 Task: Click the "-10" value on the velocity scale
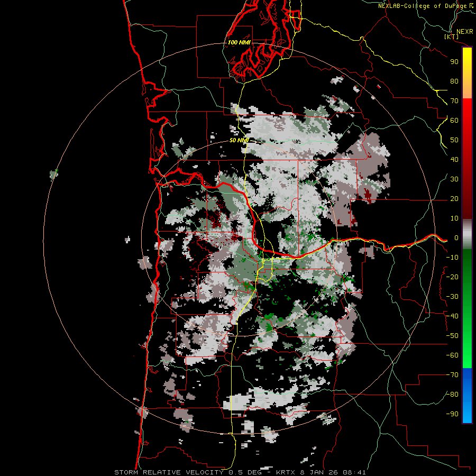[452, 258]
